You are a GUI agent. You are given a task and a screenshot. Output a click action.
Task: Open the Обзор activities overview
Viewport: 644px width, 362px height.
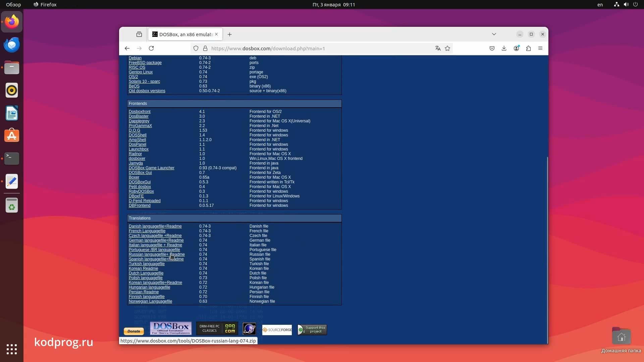pos(13,5)
